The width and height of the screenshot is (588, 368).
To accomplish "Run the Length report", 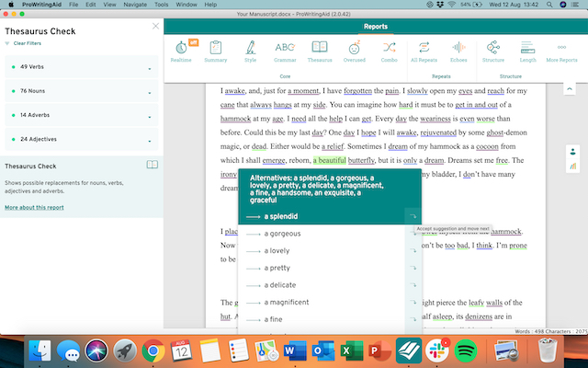I will pyautogui.click(x=527, y=52).
